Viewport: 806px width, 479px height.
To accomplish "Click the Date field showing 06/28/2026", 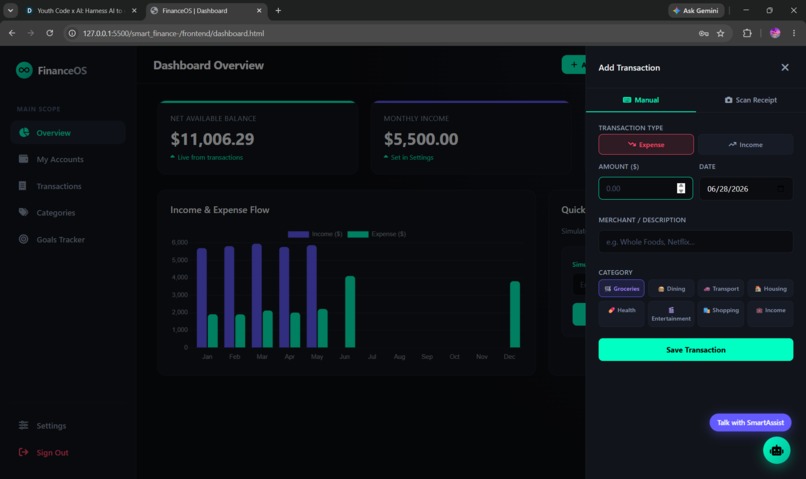I will tap(746, 189).
